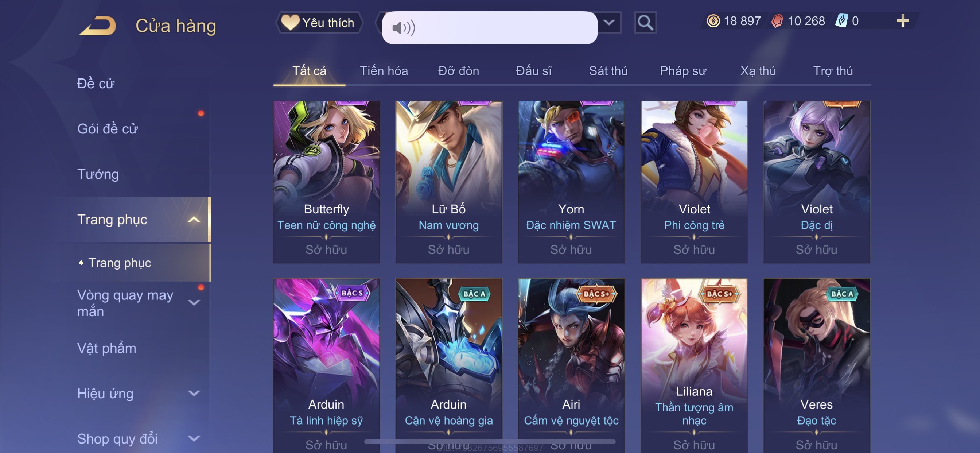This screenshot has width=980, height=453.
Task: Collapse the Trang phục sidebar section
Action: (194, 220)
